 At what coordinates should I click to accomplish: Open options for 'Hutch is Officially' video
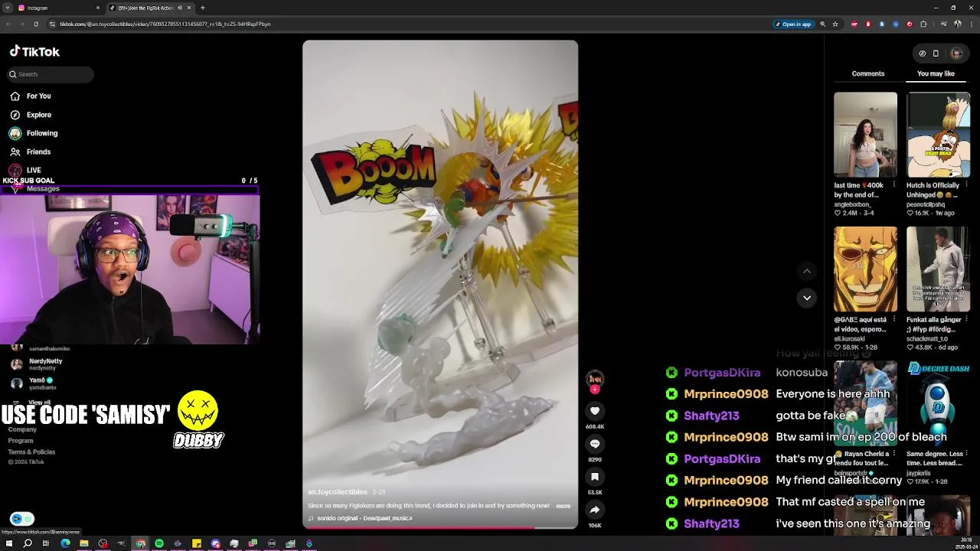tap(966, 185)
